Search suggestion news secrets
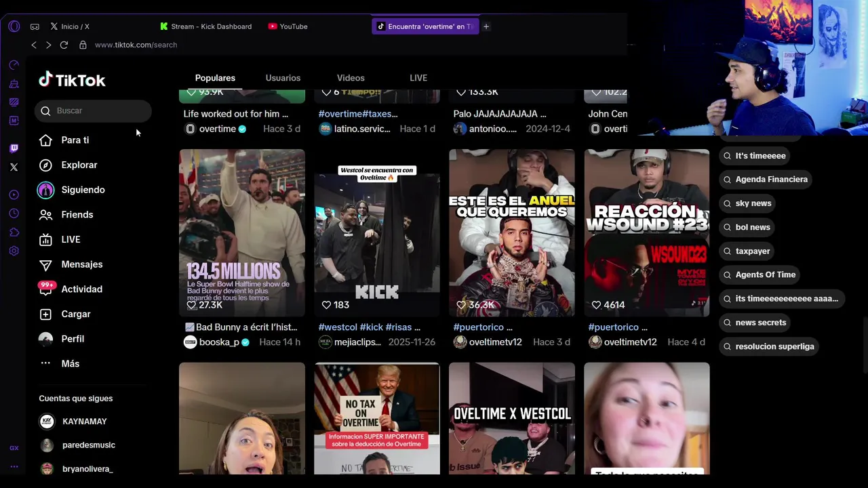868x488 pixels. 755,323
